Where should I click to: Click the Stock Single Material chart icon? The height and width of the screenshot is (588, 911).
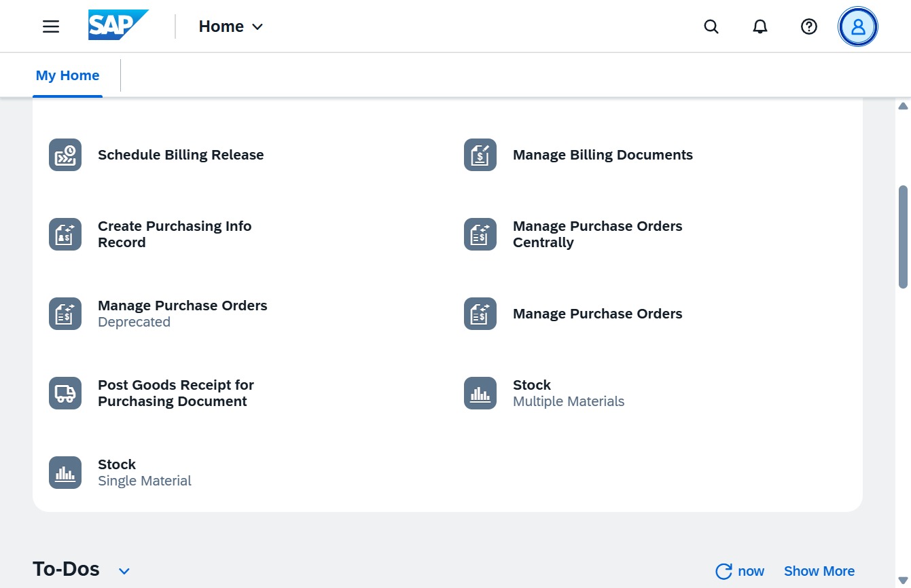coord(65,473)
